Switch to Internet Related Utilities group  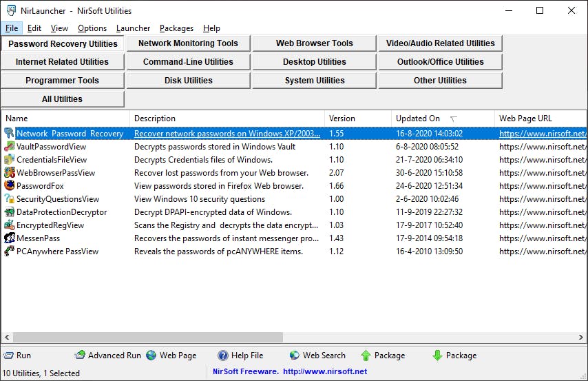pyautogui.click(x=63, y=62)
